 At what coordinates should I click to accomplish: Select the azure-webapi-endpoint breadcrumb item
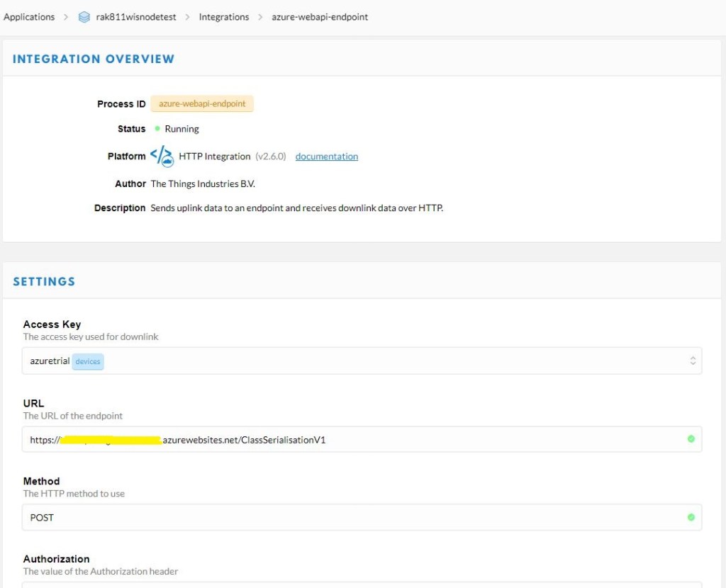click(x=320, y=17)
